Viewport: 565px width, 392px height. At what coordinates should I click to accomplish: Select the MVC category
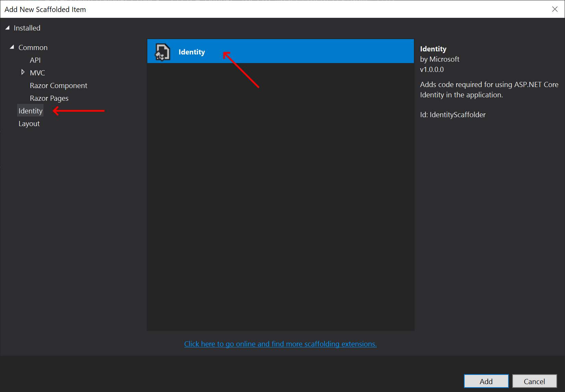(x=37, y=73)
